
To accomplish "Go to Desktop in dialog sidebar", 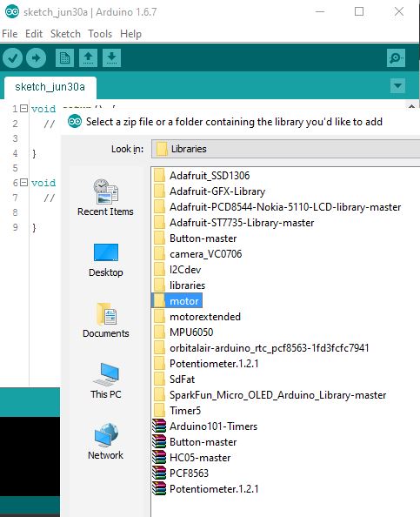I will [x=106, y=260].
